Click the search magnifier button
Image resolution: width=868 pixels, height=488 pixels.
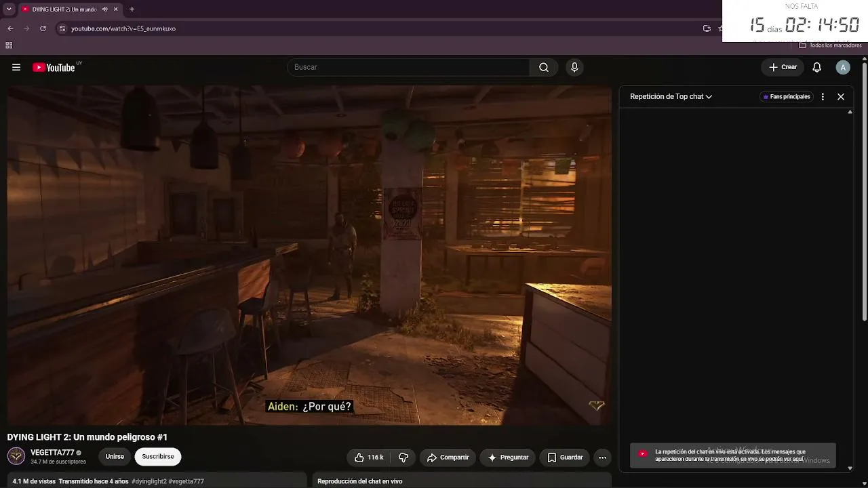(544, 67)
